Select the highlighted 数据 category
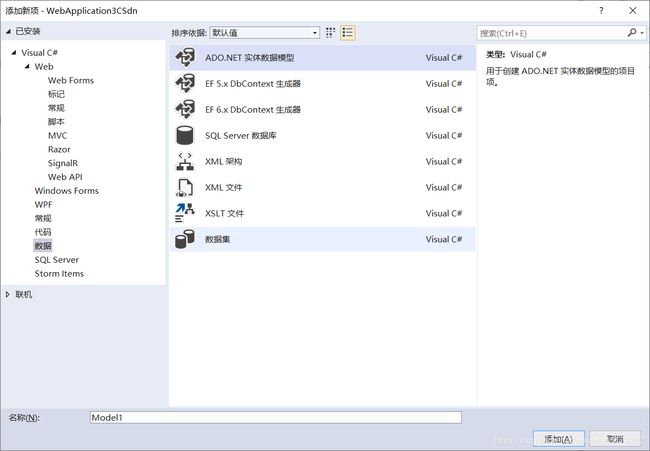The image size is (650, 451). click(43, 246)
